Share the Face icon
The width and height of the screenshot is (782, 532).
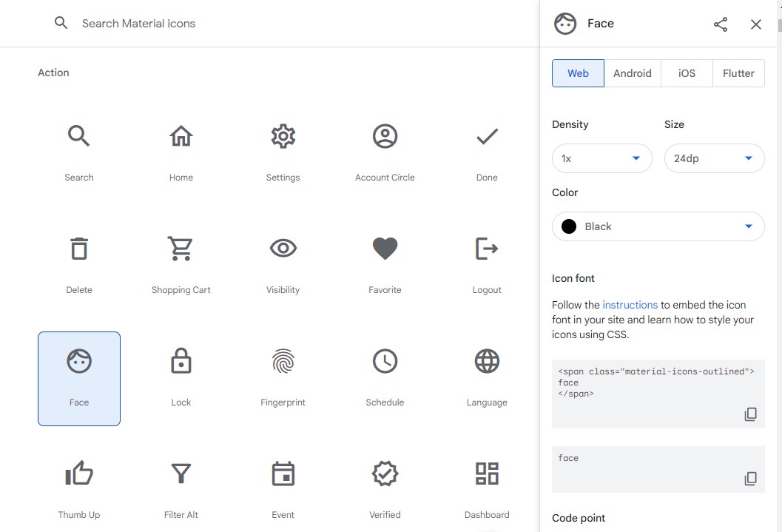720,24
